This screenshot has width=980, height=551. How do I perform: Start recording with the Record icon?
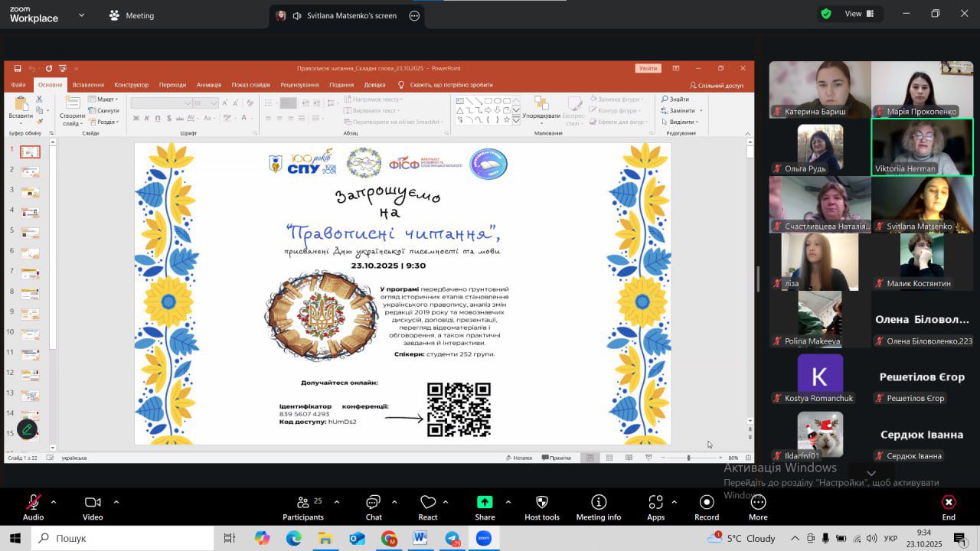pyautogui.click(x=707, y=507)
